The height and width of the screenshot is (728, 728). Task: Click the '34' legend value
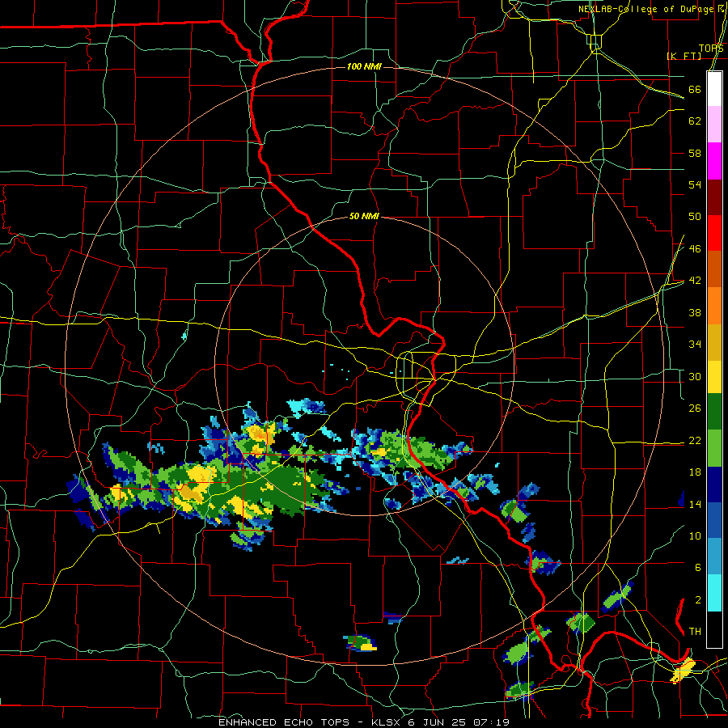[695, 345]
